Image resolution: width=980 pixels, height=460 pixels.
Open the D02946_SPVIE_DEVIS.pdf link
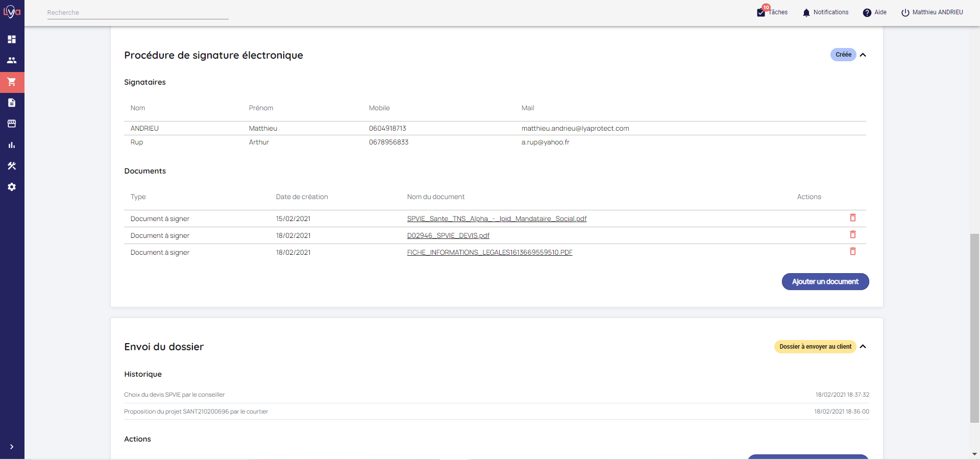pos(448,235)
